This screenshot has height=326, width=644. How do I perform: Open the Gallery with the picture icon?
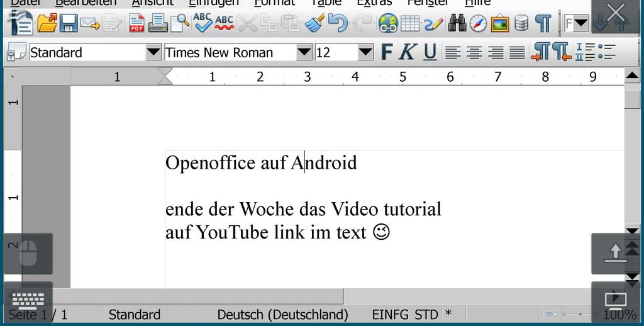(500, 23)
